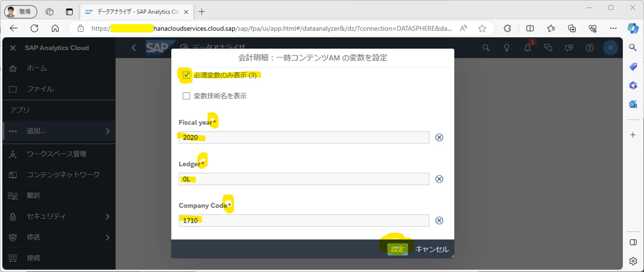Open ファイル in the side navigation
Image resolution: width=644 pixels, height=272 pixels.
(x=59, y=89)
